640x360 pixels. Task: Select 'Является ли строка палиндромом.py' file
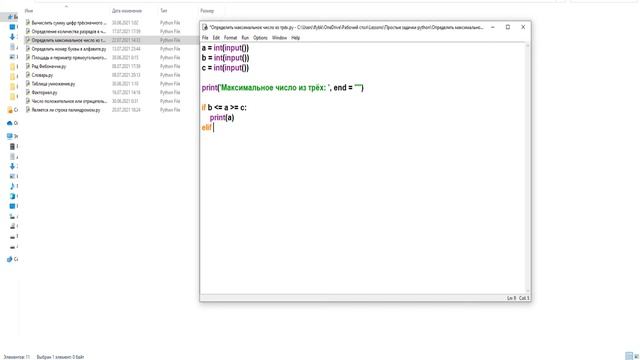66,110
